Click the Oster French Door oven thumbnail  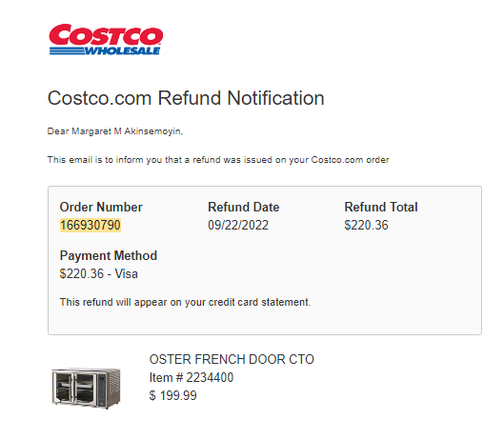coord(86,388)
